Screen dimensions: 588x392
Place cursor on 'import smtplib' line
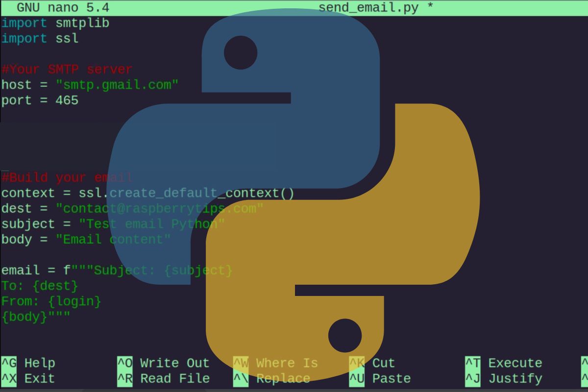55,23
